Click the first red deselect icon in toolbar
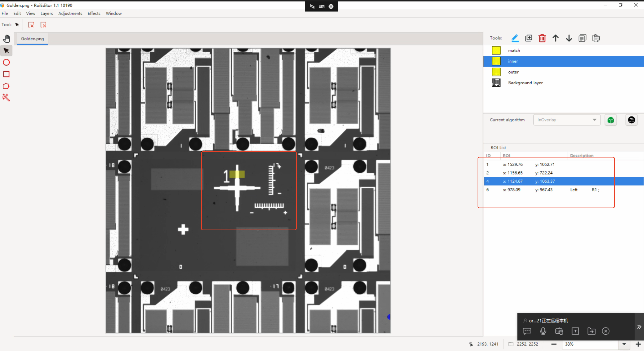644x351 pixels. (31, 25)
